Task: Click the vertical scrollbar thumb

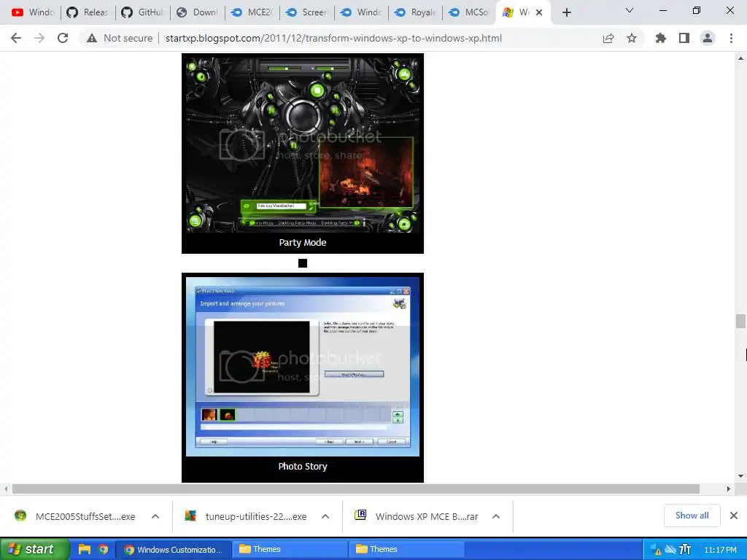Action: click(740, 321)
